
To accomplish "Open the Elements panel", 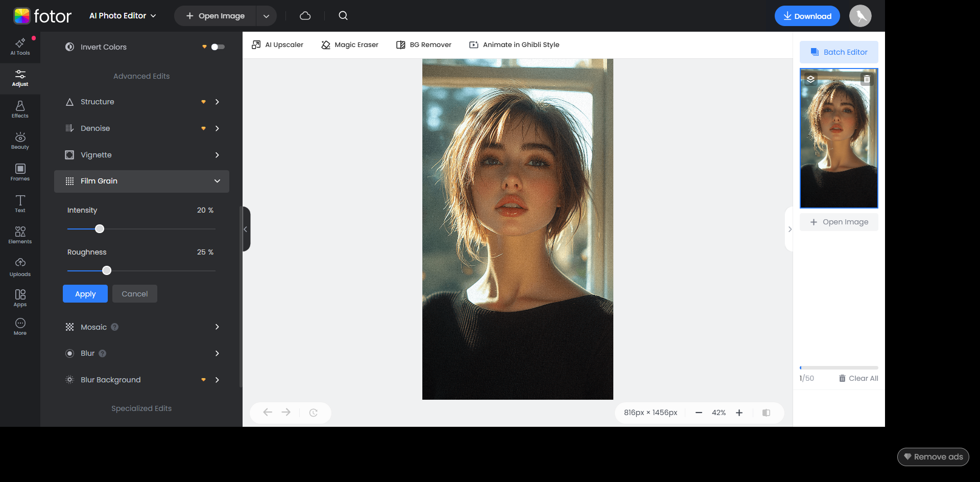I will pos(20,235).
